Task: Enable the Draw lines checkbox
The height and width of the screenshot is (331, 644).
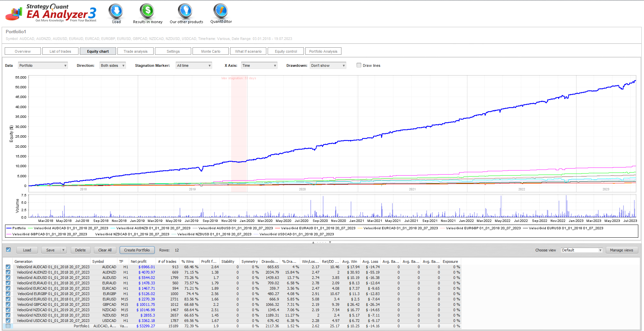Action: coord(359,65)
